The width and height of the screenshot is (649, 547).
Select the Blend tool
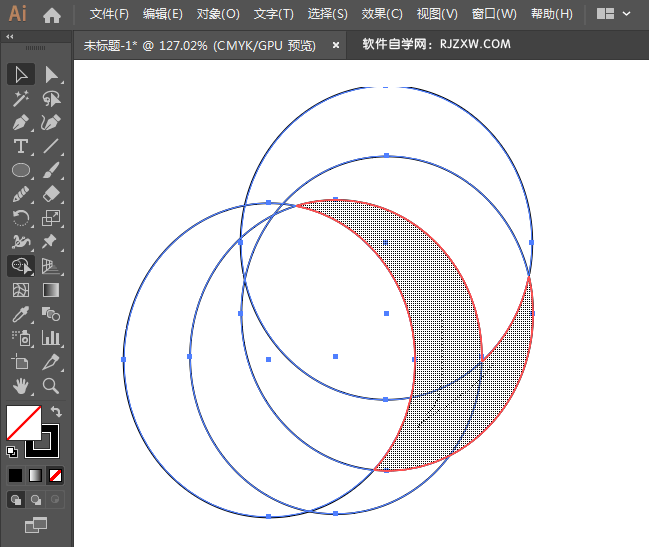(x=51, y=314)
